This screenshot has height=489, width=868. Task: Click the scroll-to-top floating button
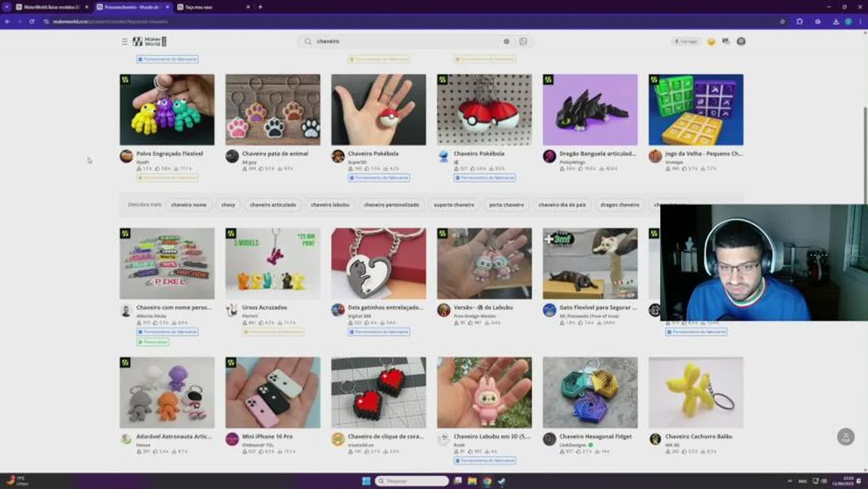click(x=846, y=437)
